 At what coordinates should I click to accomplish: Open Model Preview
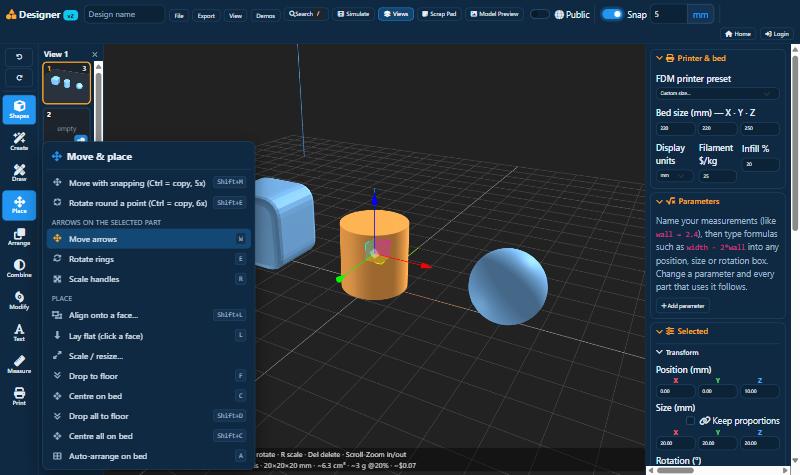point(494,14)
